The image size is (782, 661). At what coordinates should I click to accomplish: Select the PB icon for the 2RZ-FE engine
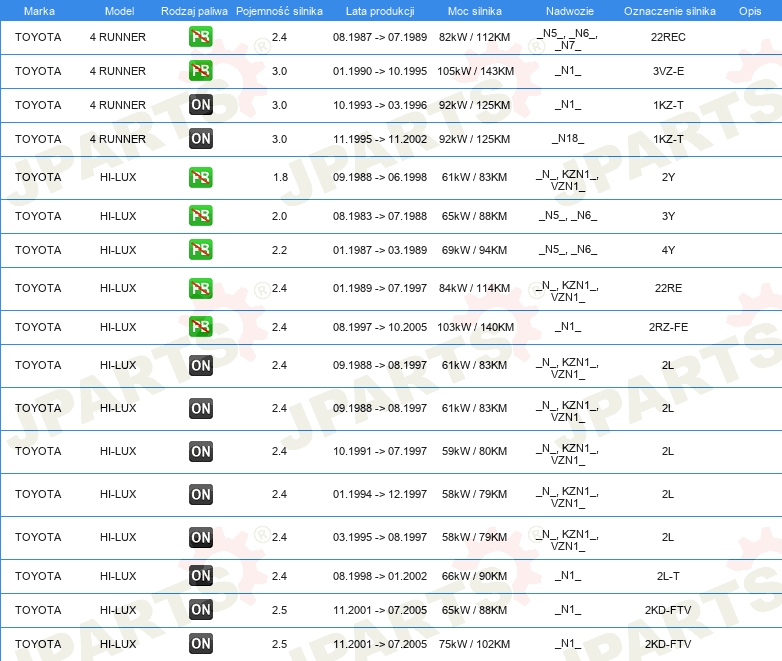[x=200, y=327]
